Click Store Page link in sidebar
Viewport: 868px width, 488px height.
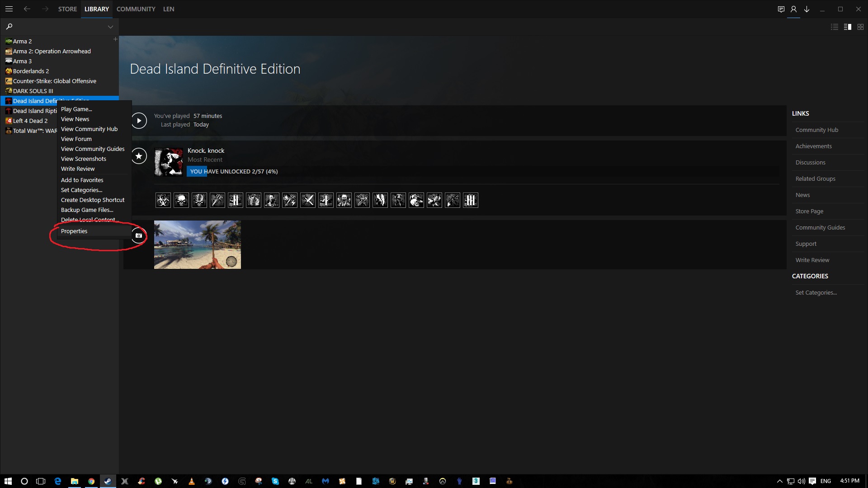[809, 211]
